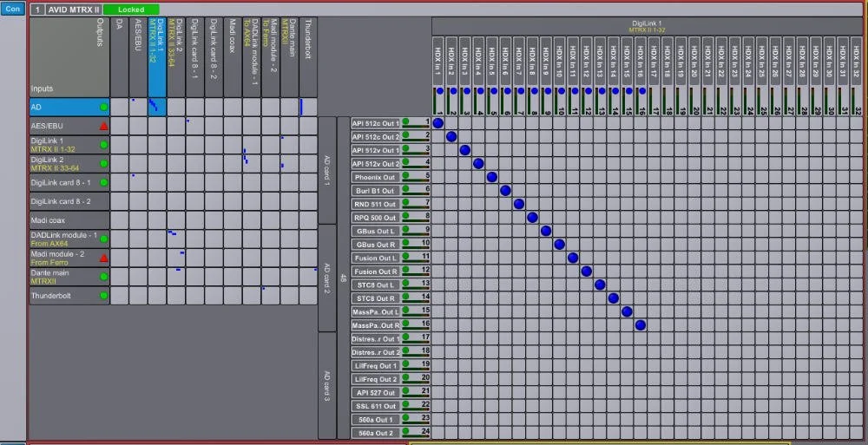The width and height of the screenshot is (868, 445).
Task: Collapse the AD card 3 group bar
Action: click(327, 386)
